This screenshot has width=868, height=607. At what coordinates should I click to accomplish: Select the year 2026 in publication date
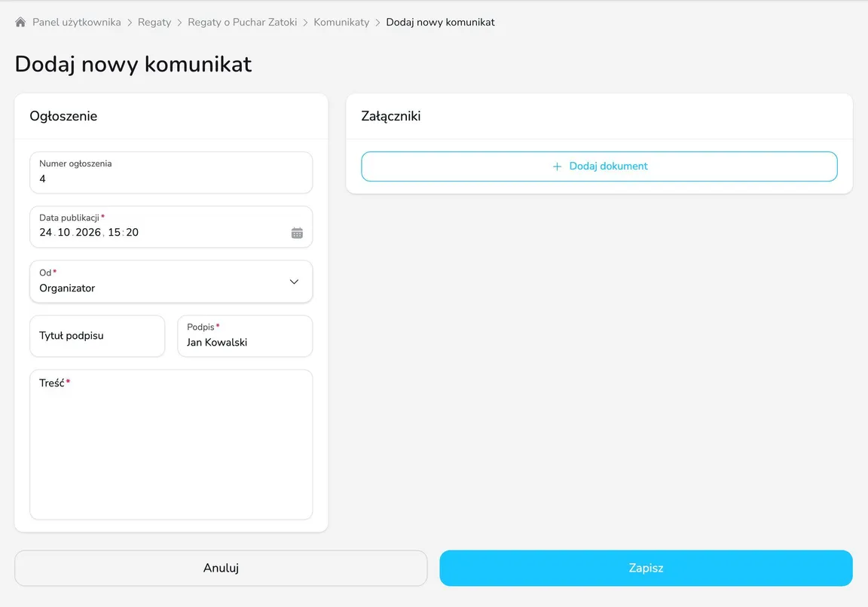click(x=88, y=233)
